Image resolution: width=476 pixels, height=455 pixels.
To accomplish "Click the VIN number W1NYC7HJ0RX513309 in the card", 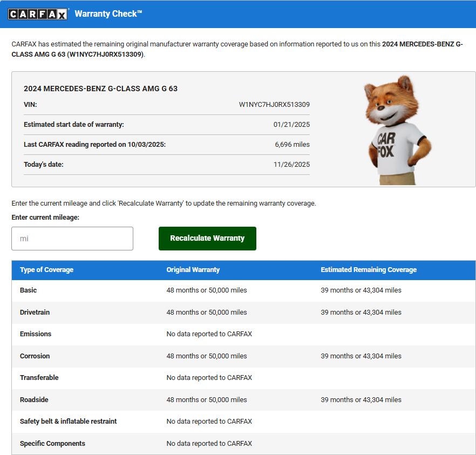I will (274, 105).
